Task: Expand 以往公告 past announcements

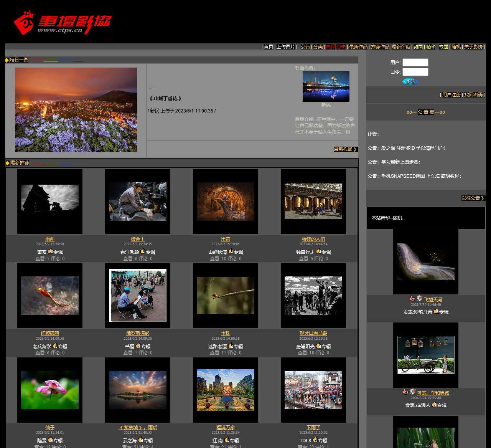Action: tap(473, 198)
